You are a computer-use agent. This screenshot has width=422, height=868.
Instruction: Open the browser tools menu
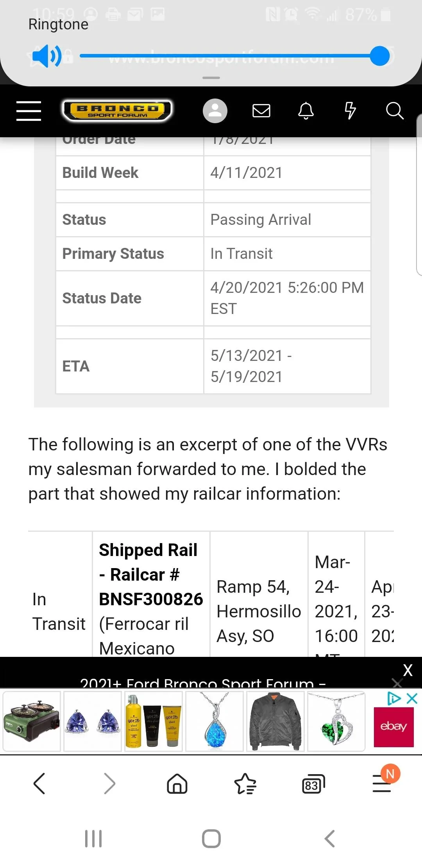click(x=382, y=784)
